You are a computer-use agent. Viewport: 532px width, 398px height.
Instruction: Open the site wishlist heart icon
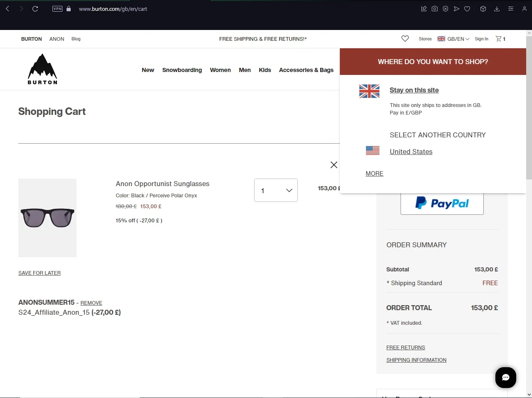click(405, 39)
